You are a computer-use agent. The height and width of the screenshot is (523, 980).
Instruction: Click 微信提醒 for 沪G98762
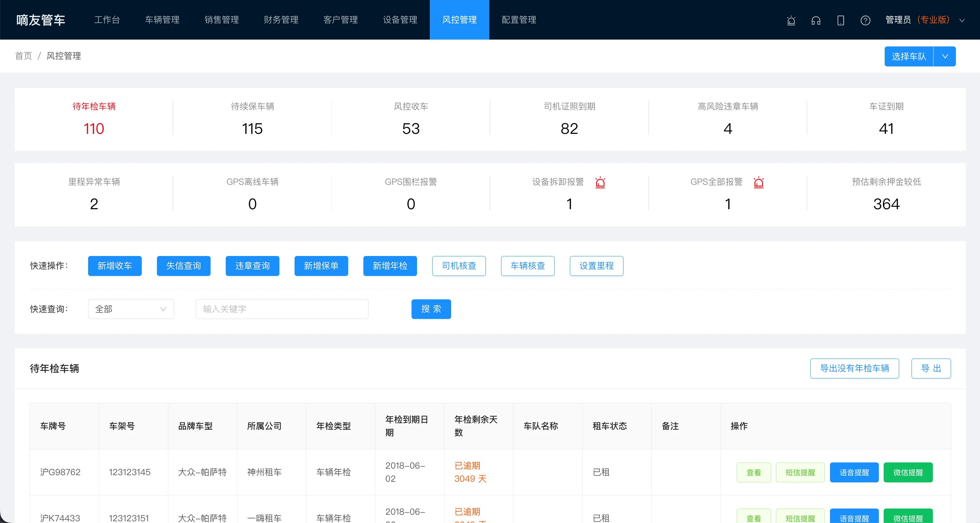point(908,472)
